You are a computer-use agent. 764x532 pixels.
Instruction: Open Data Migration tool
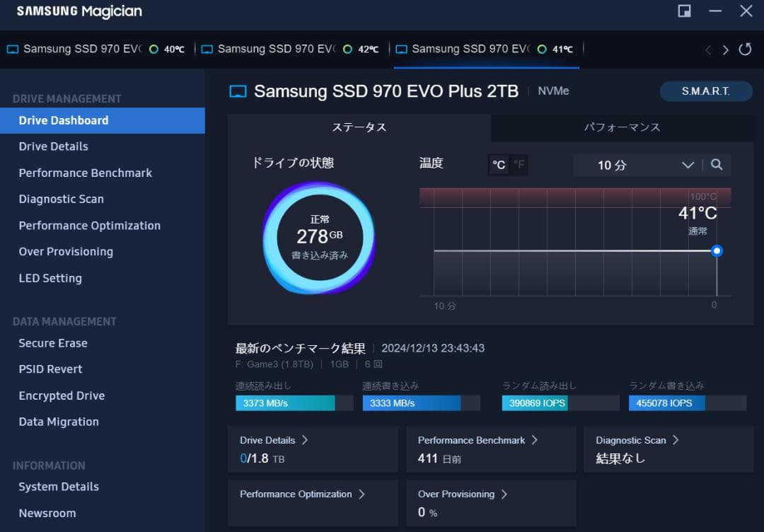tap(59, 422)
